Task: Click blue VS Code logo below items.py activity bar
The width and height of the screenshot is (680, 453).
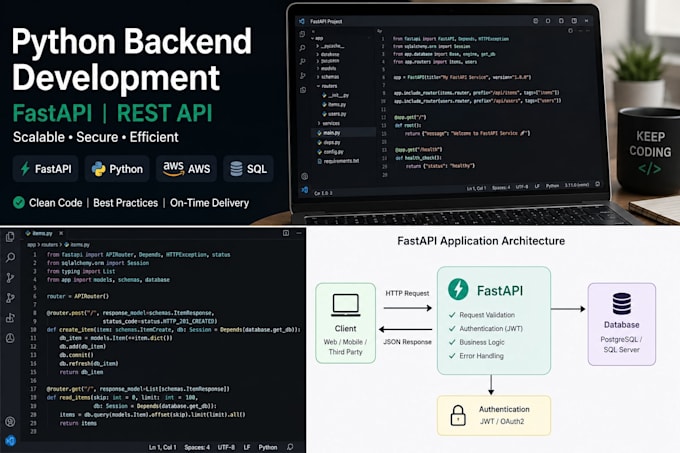Action: (10, 441)
